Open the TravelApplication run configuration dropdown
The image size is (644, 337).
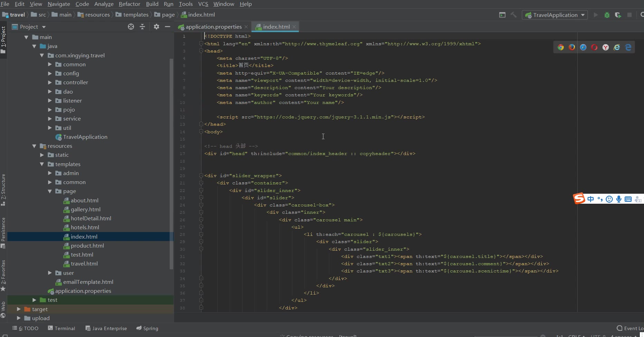555,15
